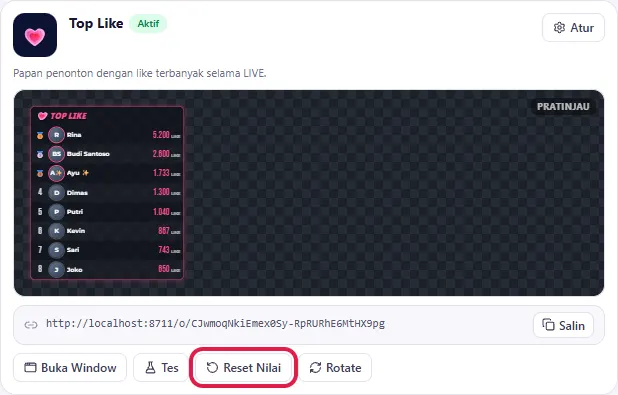Click the Rotate button
This screenshot has height=395, width=618.
pos(335,367)
